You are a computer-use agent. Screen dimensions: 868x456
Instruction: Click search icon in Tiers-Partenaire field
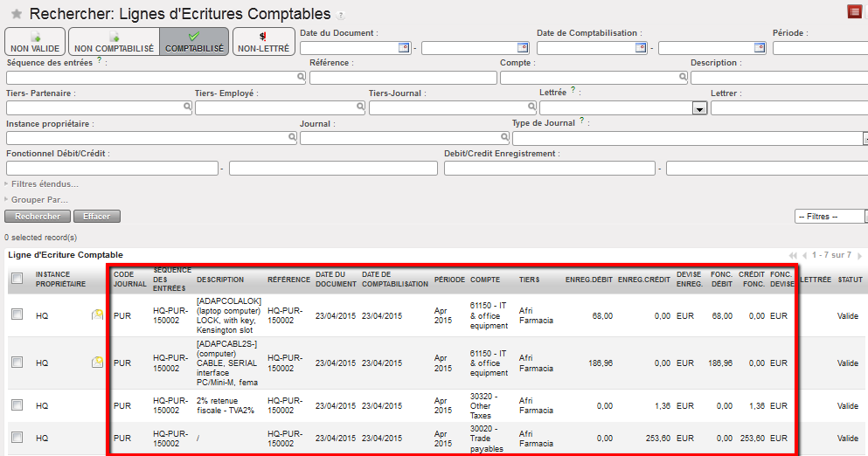point(187,107)
